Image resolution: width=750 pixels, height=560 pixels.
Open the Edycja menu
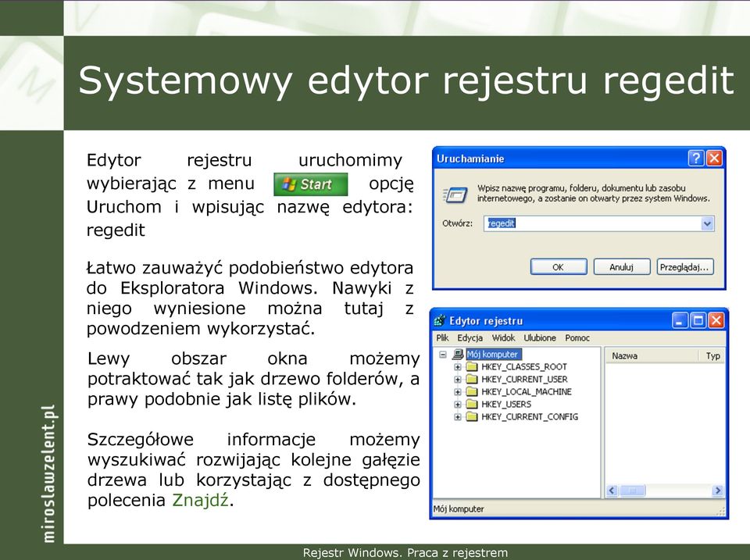coord(470,338)
